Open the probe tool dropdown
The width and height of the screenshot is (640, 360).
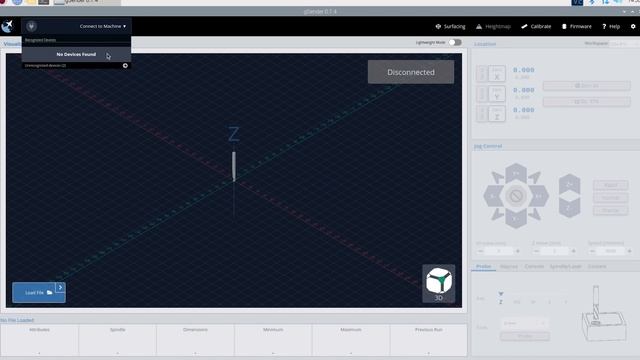(524, 323)
